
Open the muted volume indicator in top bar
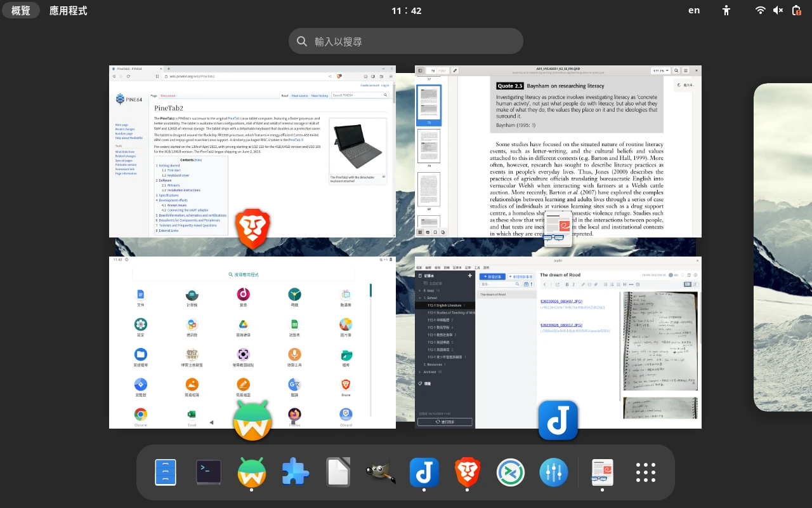coord(778,10)
